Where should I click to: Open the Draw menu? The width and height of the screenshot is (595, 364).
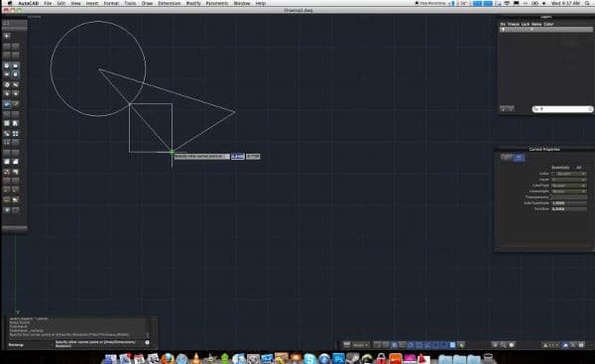pyautogui.click(x=147, y=3)
